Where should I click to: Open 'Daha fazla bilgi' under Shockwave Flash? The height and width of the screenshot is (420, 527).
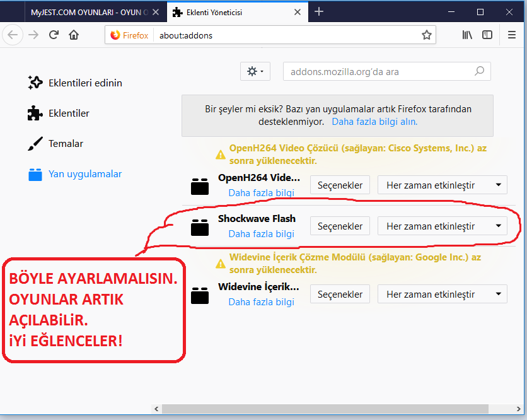tap(261, 234)
